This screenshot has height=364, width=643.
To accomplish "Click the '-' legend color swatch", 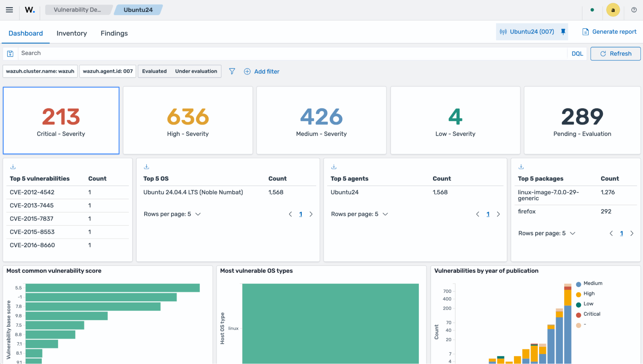I will point(578,325).
